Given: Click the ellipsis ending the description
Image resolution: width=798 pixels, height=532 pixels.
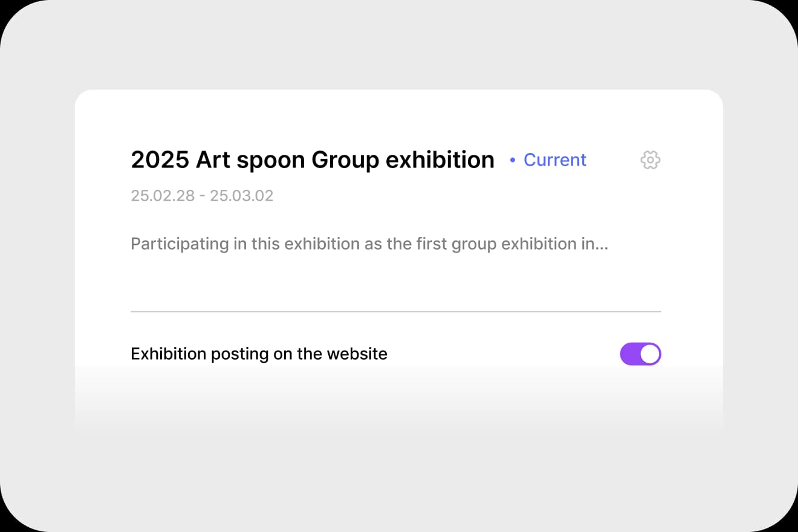Looking at the screenshot, I should tap(602, 245).
